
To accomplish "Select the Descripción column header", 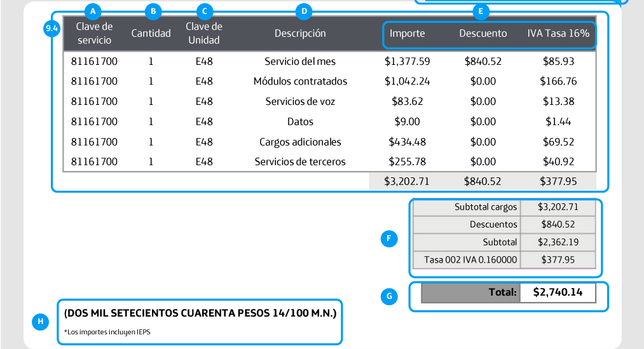I will click(300, 34).
